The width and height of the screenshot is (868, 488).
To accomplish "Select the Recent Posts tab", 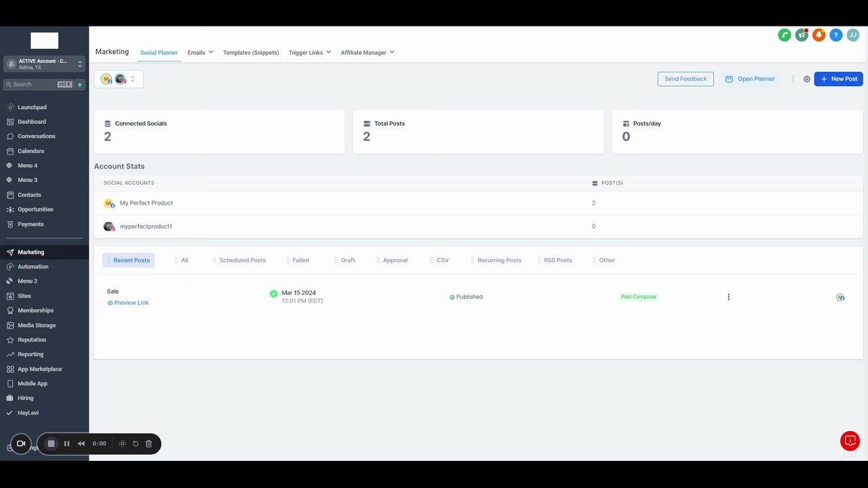I will click(x=128, y=260).
